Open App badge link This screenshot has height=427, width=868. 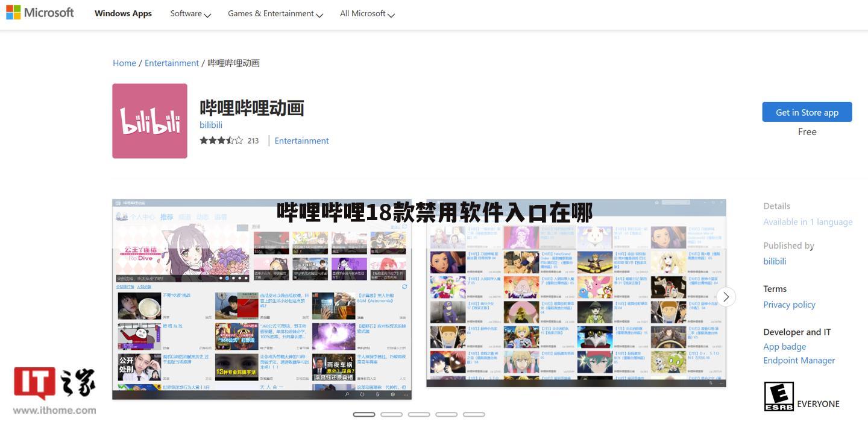784,347
